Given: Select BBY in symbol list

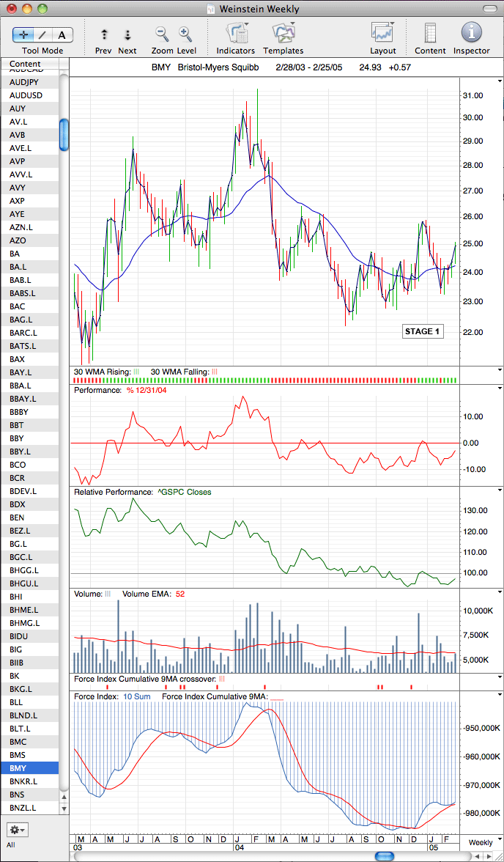Looking at the screenshot, I should (30, 438).
